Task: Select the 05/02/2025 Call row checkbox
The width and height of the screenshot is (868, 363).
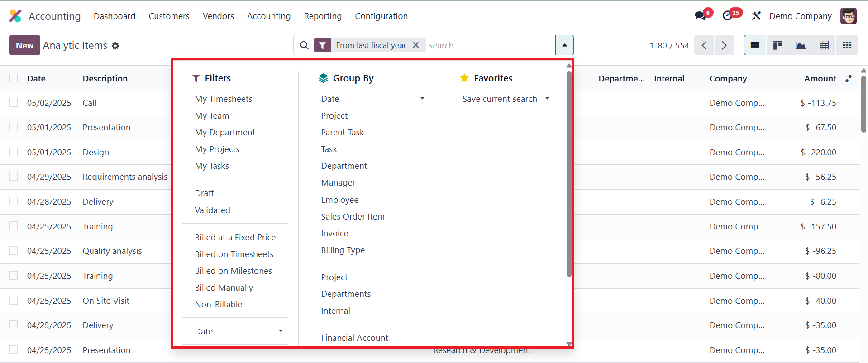Action: click(x=14, y=103)
